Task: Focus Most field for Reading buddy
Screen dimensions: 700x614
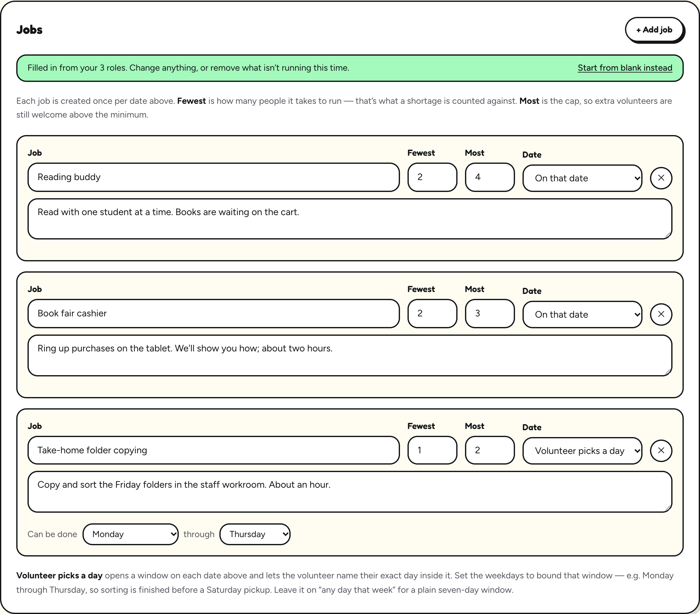Action: click(490, 177)
